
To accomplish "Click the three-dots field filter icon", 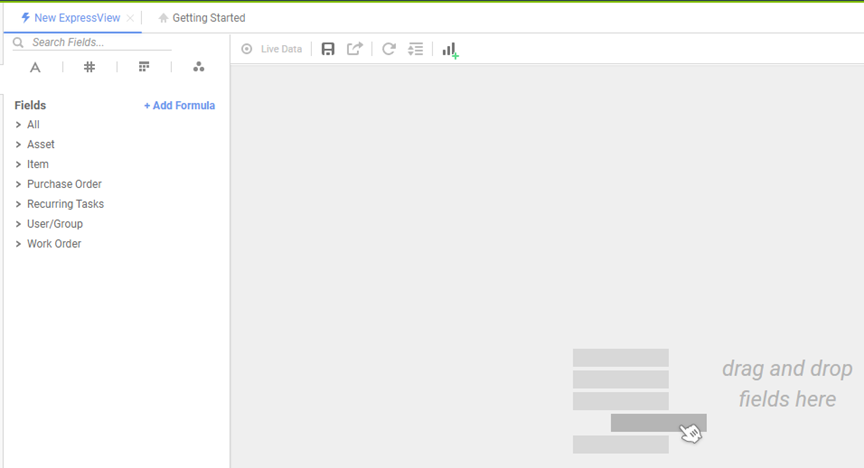I will 198,67.
